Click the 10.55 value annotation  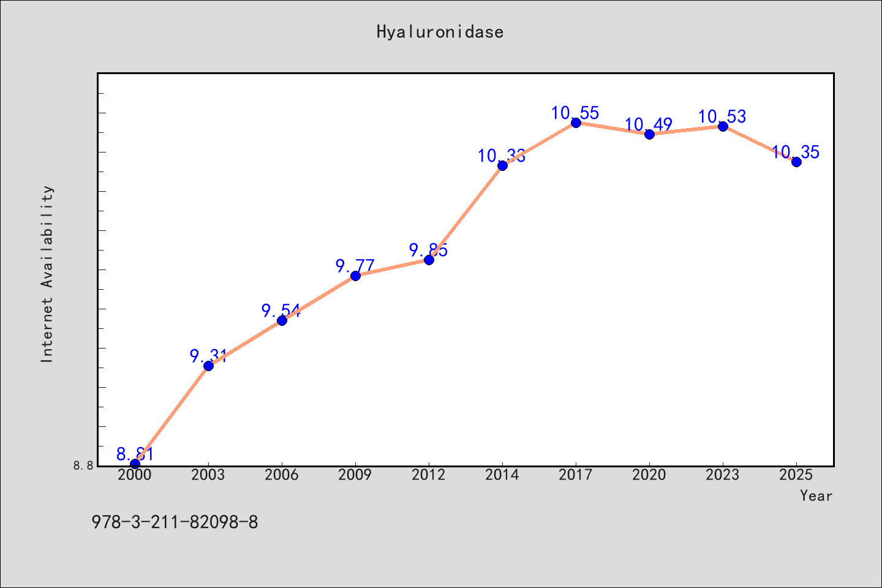[575, 113]
